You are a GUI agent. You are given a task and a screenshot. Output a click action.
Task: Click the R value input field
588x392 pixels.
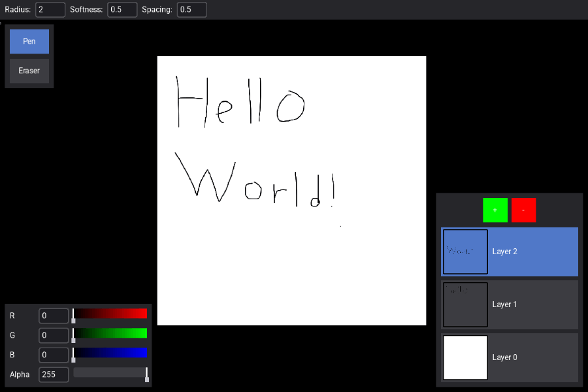[54, 316]
